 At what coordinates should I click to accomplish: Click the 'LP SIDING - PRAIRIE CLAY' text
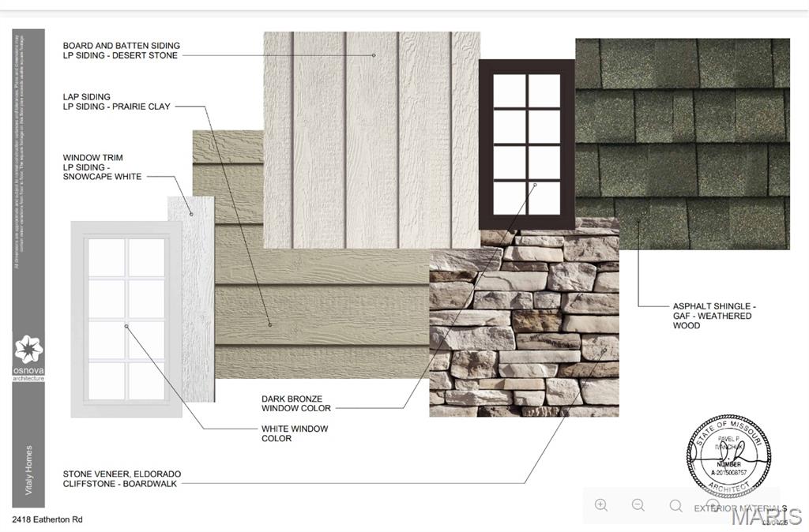(x=117, y=107)
